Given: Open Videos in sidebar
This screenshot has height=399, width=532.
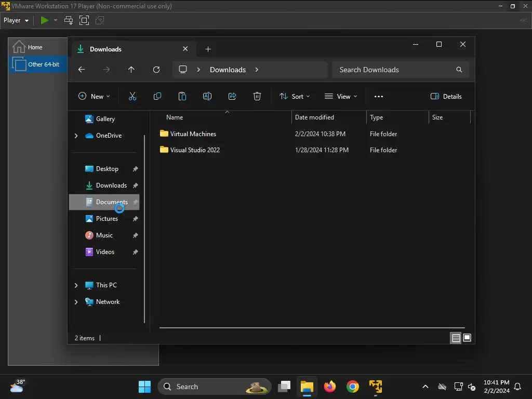Looking at the screenshot, I should pyautogui.click(x=104, y=252).
